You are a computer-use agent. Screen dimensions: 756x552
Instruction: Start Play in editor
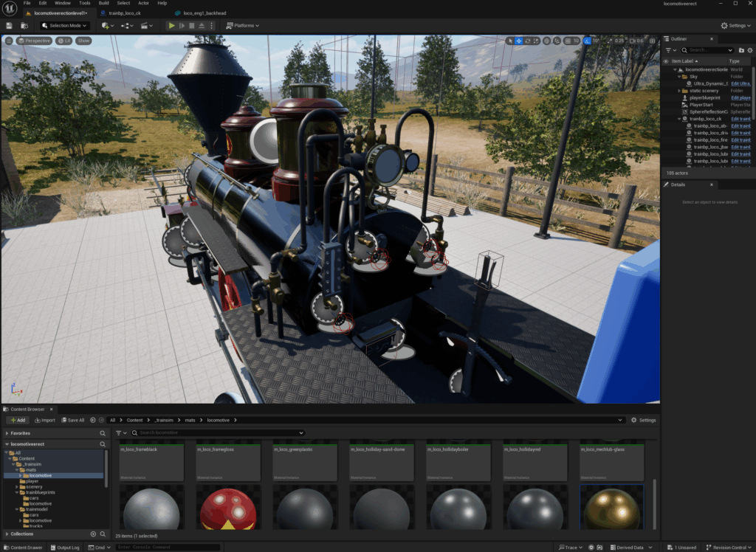coord(171,26)
